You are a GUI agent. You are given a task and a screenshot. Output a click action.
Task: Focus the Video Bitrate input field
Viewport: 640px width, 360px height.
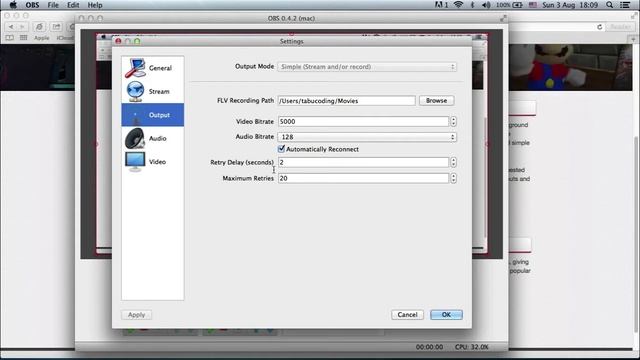(363, 121)
